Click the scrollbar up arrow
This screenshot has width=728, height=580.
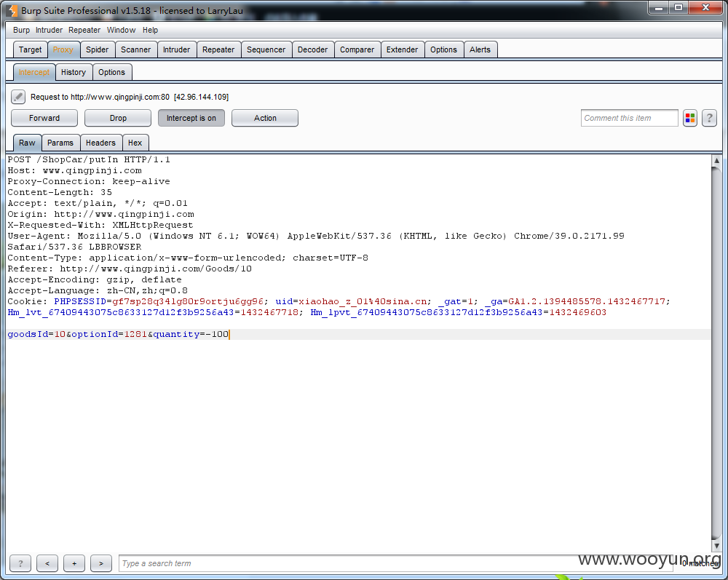coord(716,161)
